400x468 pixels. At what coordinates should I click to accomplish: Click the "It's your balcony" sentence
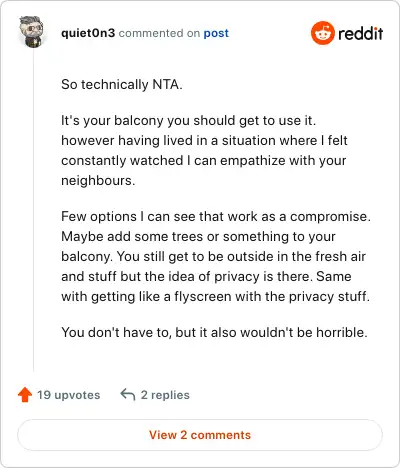click(x=188, y=120)
